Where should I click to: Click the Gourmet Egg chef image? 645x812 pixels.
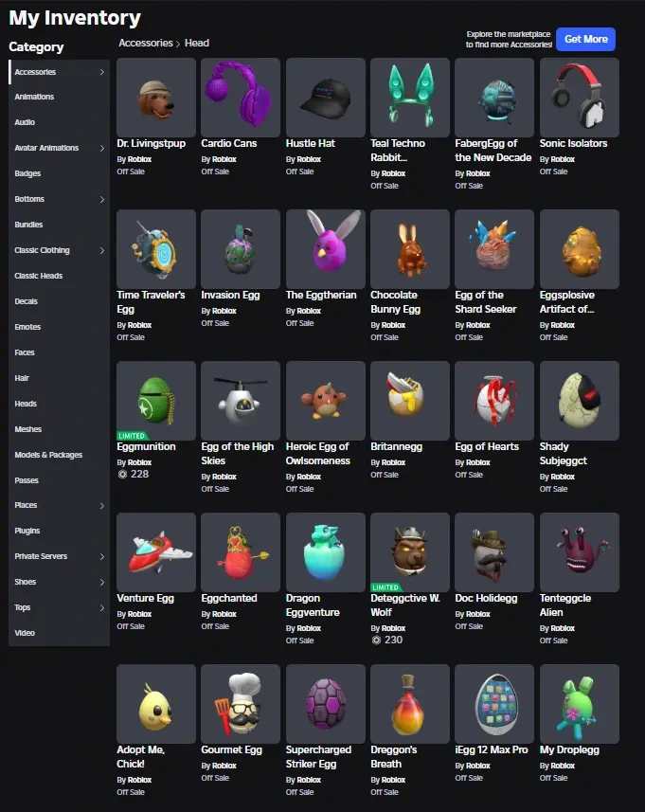(241, 704)
